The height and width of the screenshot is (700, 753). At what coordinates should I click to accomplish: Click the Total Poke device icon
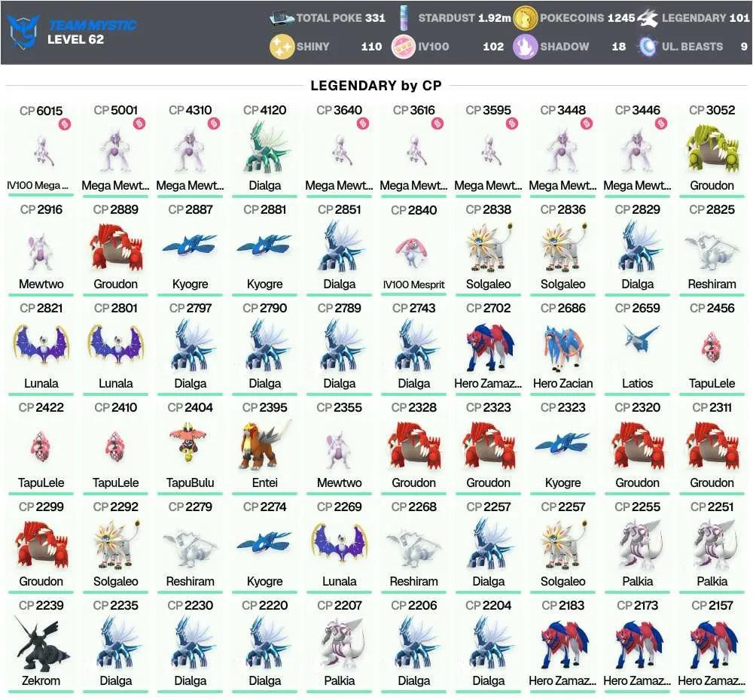pyautogui.click(x=282, y=18)
